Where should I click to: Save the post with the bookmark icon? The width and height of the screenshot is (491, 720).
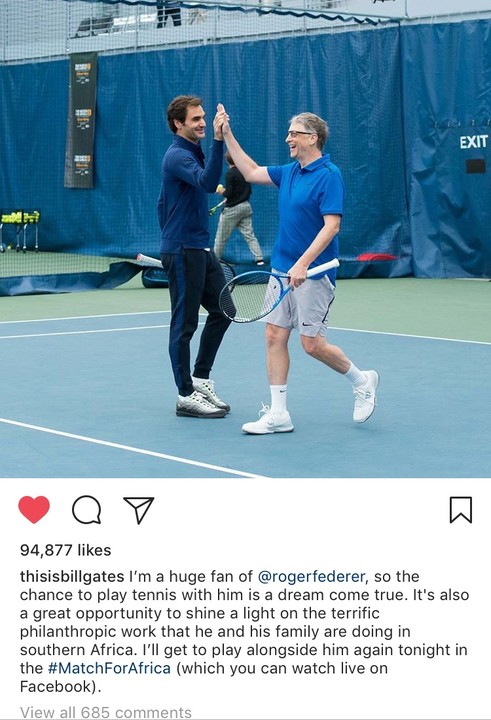461,510
